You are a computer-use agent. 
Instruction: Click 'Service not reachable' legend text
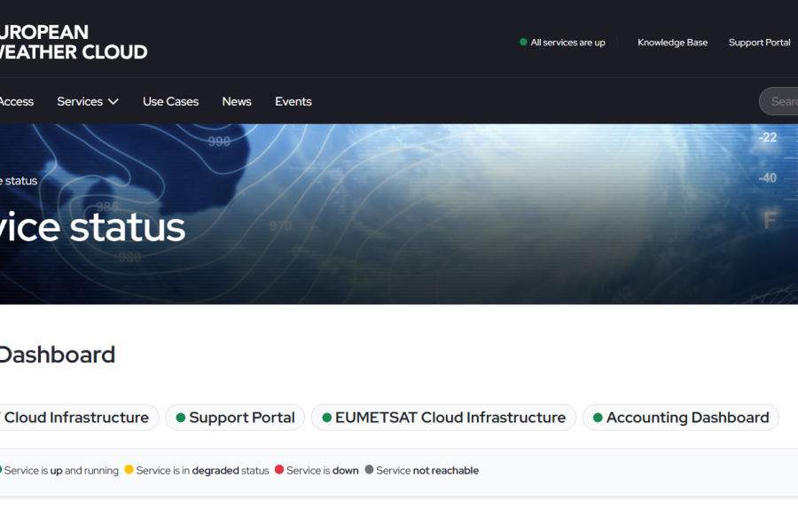(427, 471)
